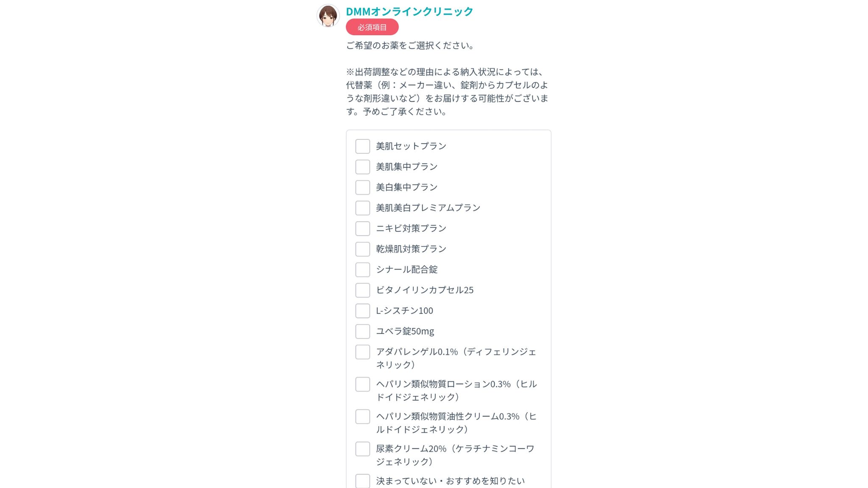The height and width of the screenshot is (488, 868).
Task: Click the 美肌セットプラン label text
Action: point(411,146)
